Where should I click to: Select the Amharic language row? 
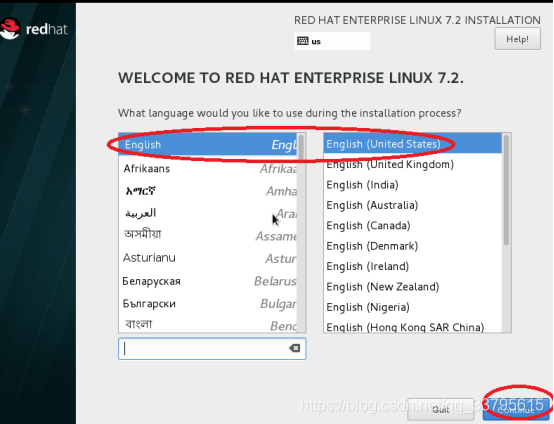pos(208,191)
